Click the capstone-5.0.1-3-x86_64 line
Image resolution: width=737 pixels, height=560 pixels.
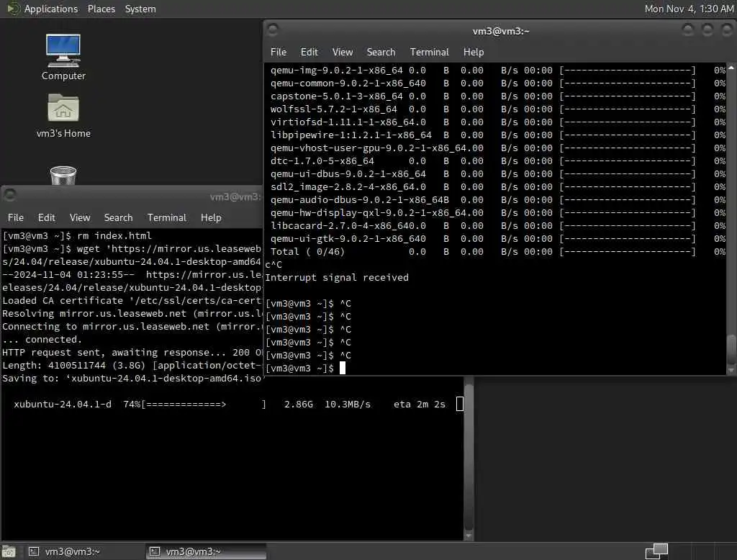click(498, 96)
